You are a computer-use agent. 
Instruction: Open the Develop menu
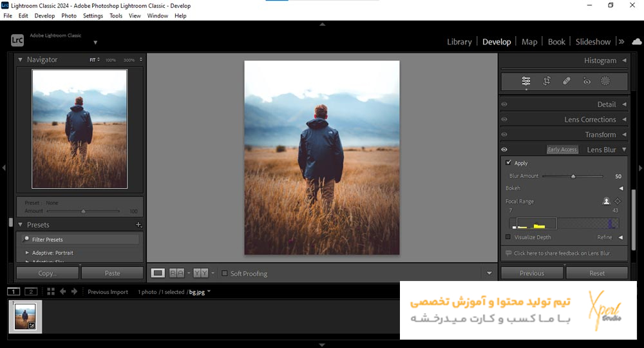coord(44,15)
